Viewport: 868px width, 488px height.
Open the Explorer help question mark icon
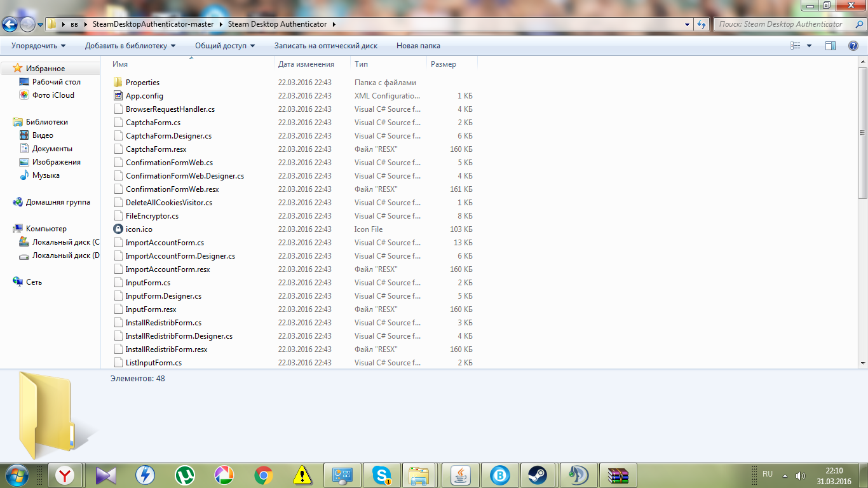point(853,46)
